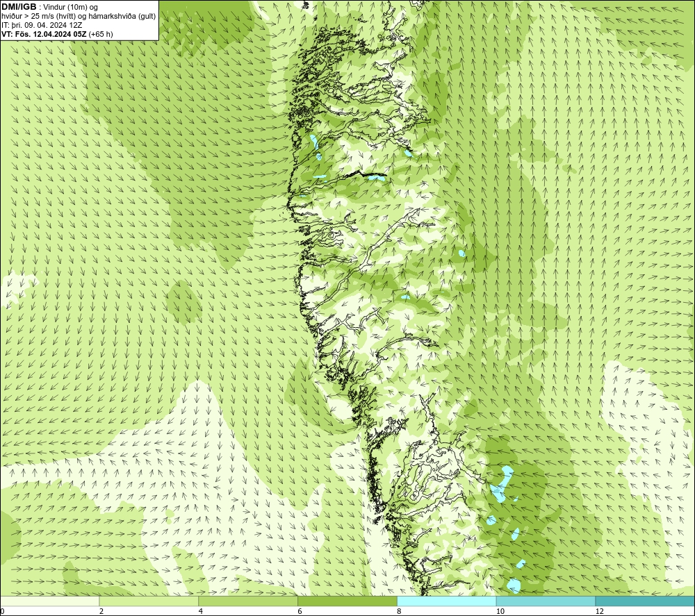This screenshot has height=616, width=695.
Task: Click the legend scale label '12'
Action: click(x=600, y=611)
